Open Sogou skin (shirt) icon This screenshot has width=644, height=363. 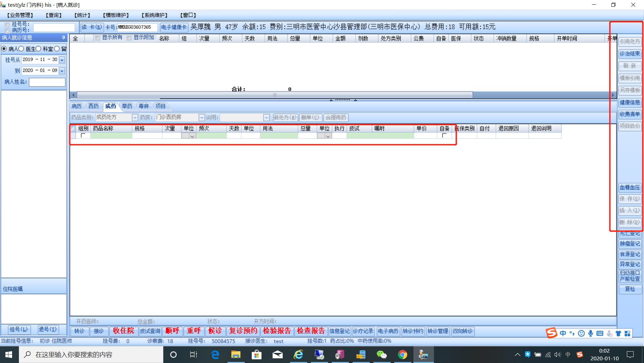pyautogui.click(x=618, y=333)
